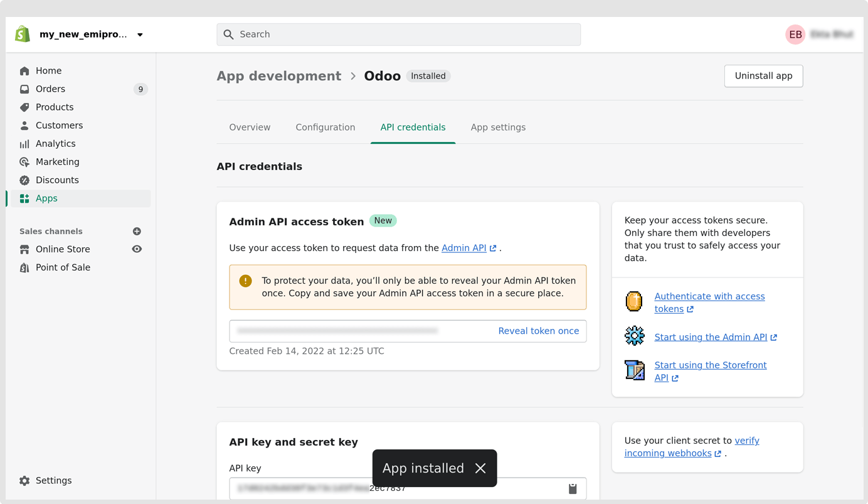This screenshot has height=504, width=868.
Task: Switch to the App settings tab
Action: [x=498, y=127]
